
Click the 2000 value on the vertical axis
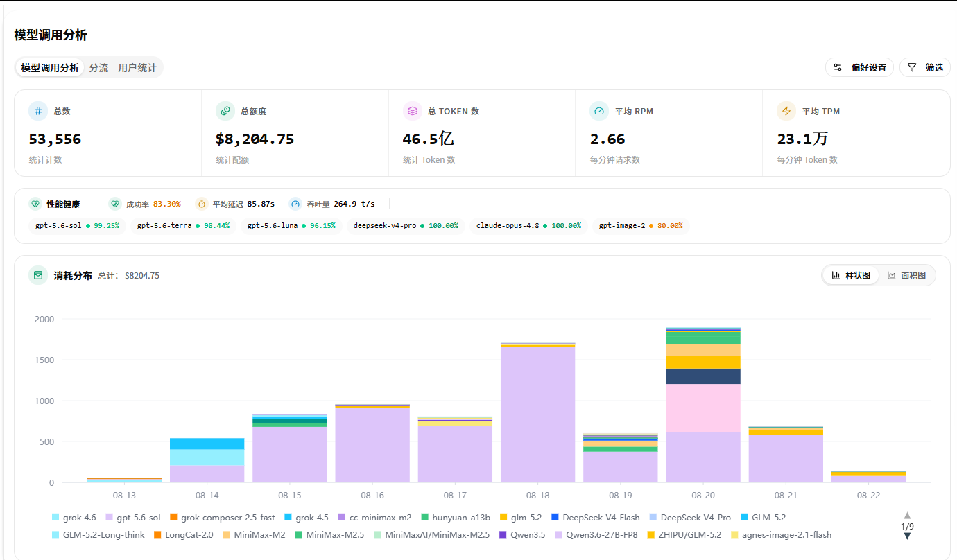[44, 320]
